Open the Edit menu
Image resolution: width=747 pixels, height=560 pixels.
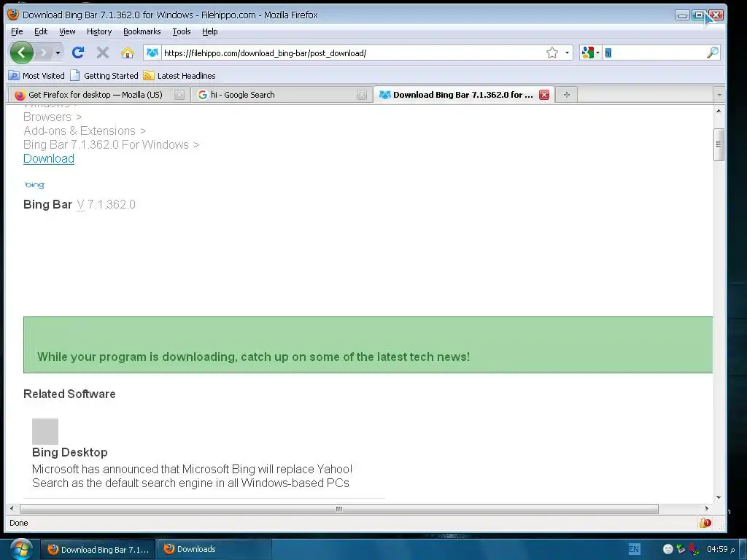point(41,31)
